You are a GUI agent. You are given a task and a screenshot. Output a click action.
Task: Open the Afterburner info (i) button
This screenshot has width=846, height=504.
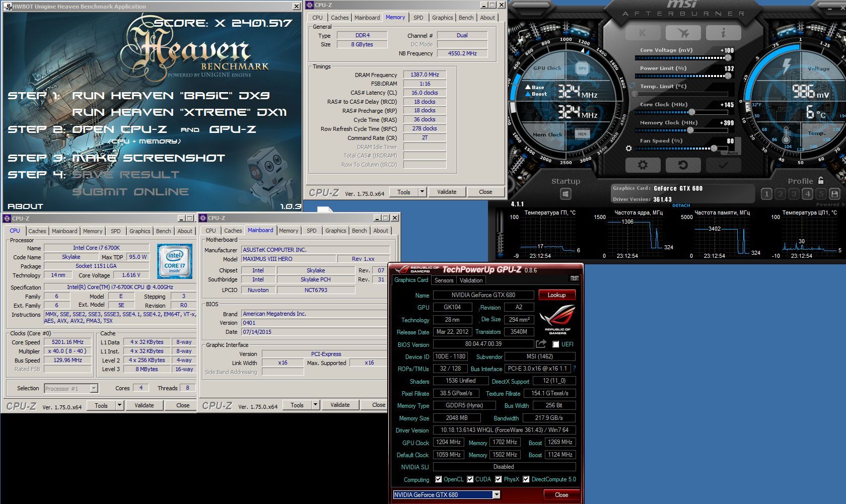723,32
